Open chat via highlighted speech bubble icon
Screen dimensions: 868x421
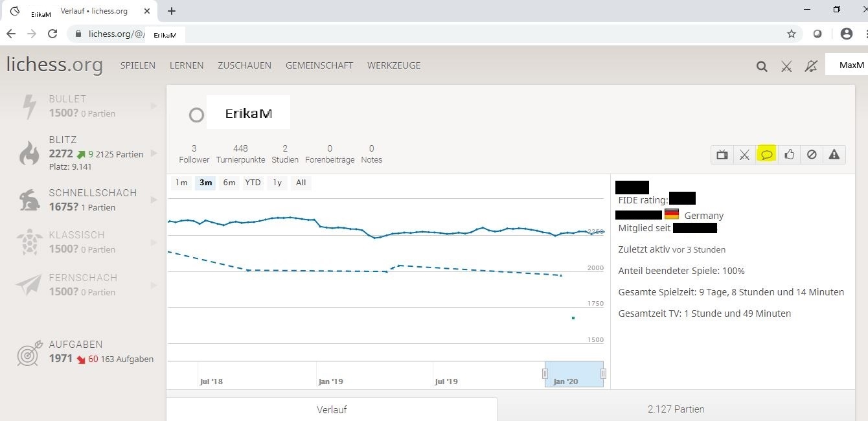pyautogui.click(x=766, y=154)
